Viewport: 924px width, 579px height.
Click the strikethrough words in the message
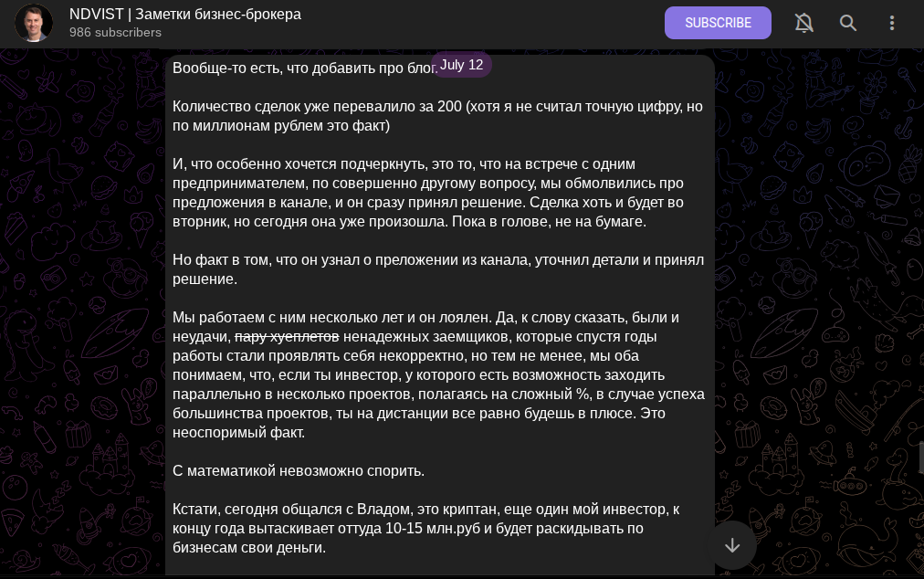coord(287,337)
